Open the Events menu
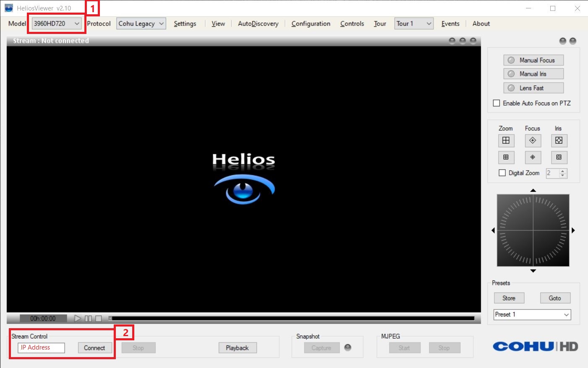 click(x=450, y=23)
